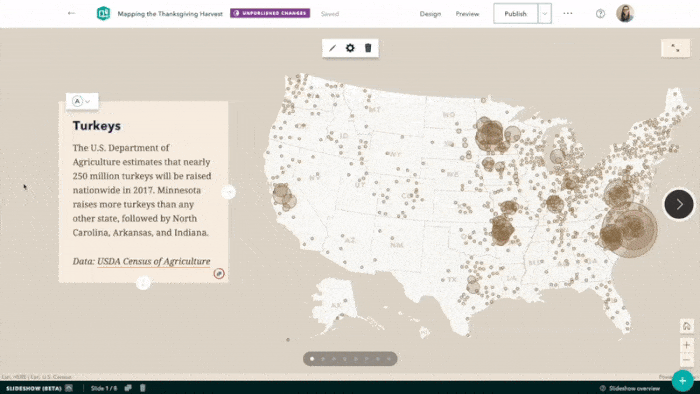Click the story title Mapping the Thanksgiving Harvest
The width and height of the screenshot is (700, 394).
(170, 14)
